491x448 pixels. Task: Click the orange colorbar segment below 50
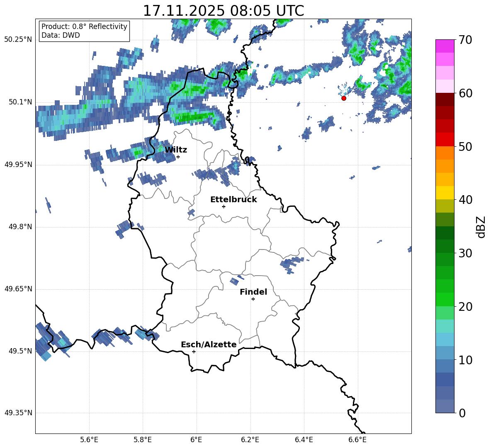coord(445,153)
